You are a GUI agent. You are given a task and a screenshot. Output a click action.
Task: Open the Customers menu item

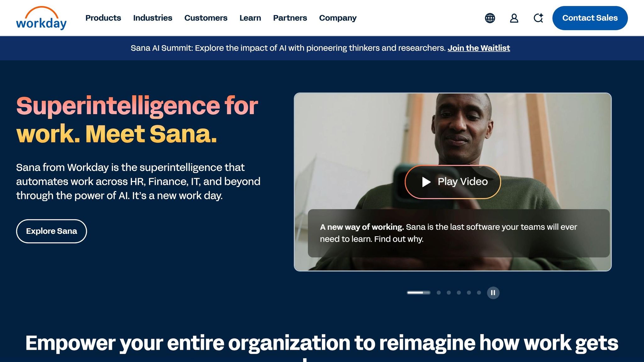tap(206, 18)
